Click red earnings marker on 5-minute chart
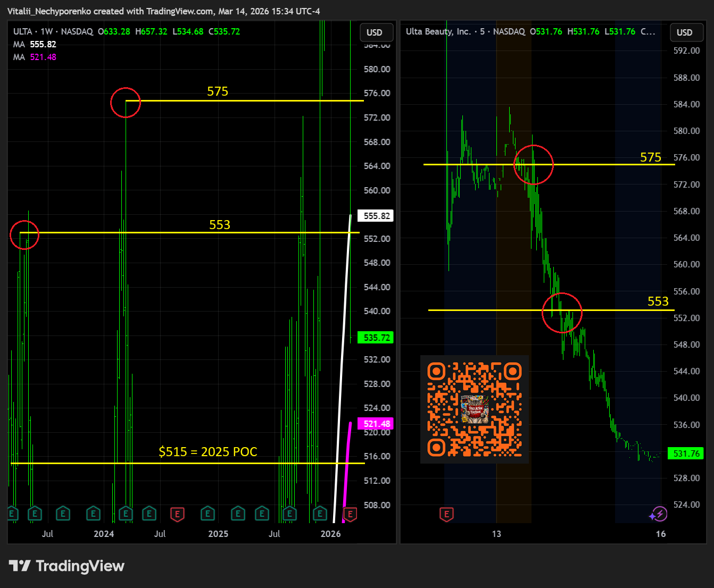The height and width of the screenshot is (588, 714). [446, 514]
